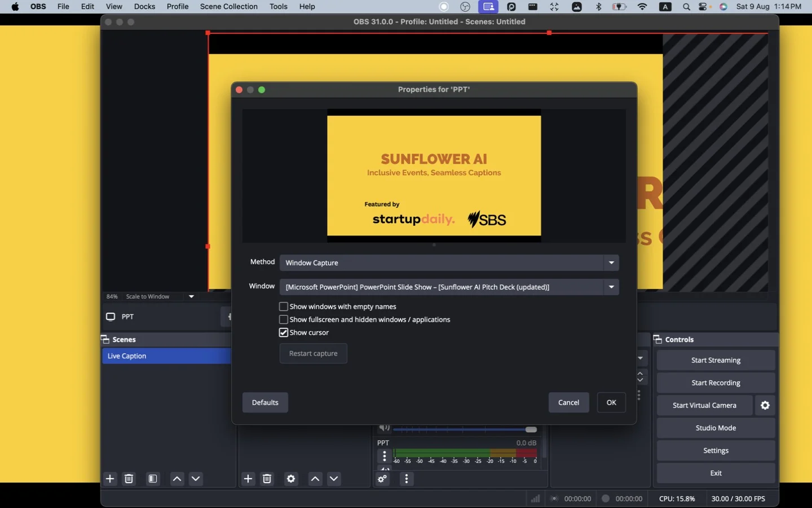
Task: Open the Profile menu
Action: (x=178, y=7)
